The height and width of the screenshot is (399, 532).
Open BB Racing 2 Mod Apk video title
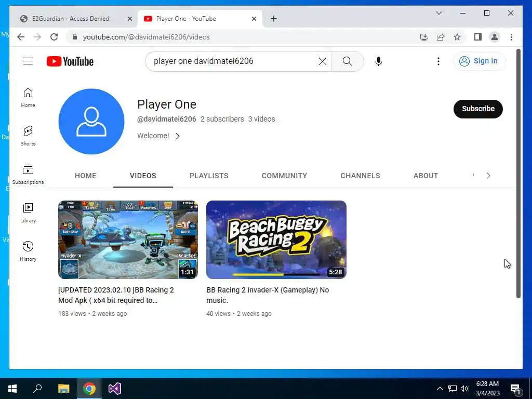[116, 295]
